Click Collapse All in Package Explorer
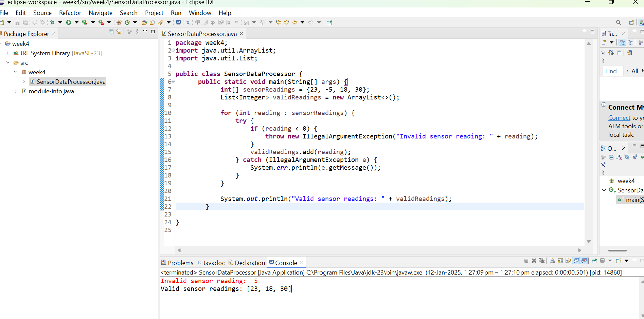The image size is (644, 319). 111,32
